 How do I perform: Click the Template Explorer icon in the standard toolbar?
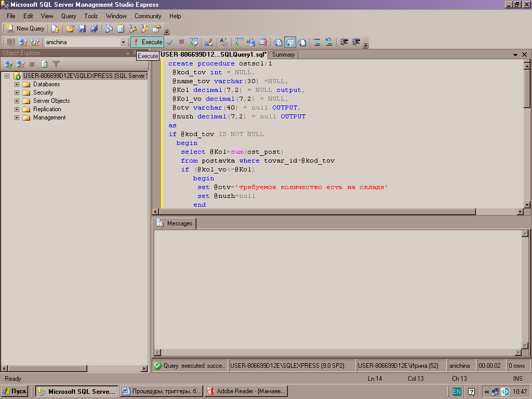coord(145,29)
